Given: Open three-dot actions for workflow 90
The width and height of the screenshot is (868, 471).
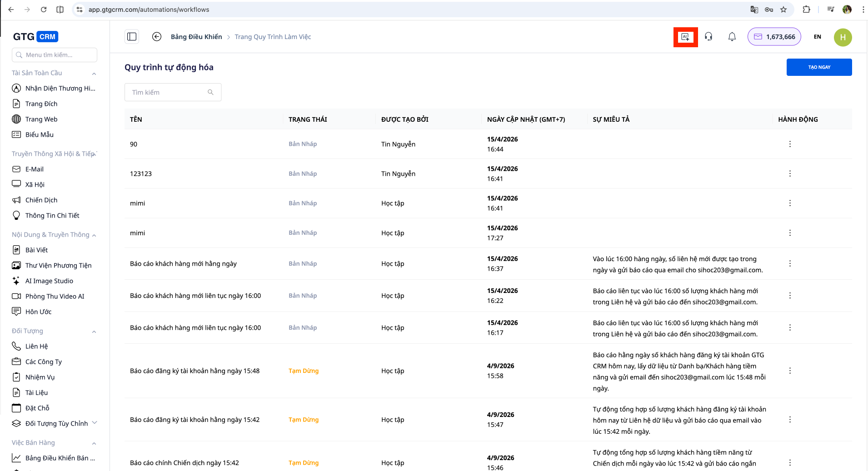Looking at the screenshot, I should [x=790, y=144].
